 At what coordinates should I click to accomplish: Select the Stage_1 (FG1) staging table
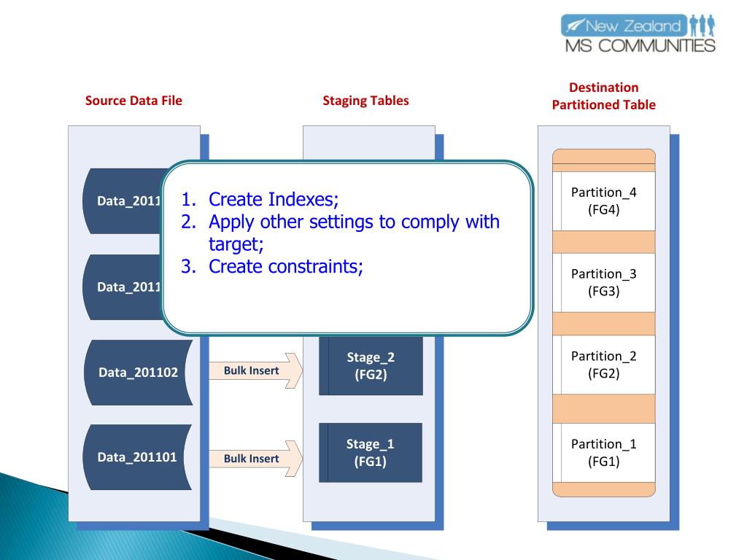(x=370, y=452)
